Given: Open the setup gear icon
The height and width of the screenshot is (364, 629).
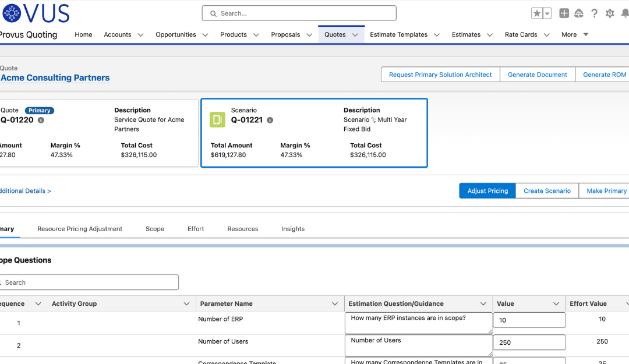Looking at the screenshot, I should 610,13.
